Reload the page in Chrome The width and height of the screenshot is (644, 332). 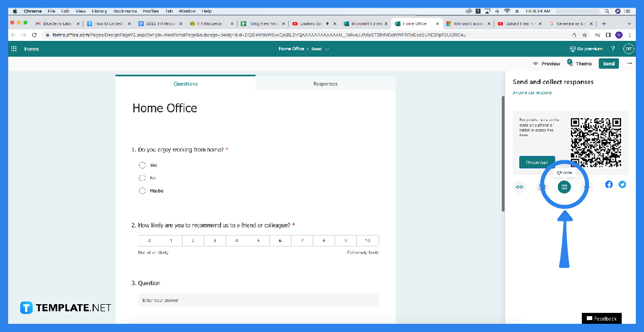click(34, 35)
